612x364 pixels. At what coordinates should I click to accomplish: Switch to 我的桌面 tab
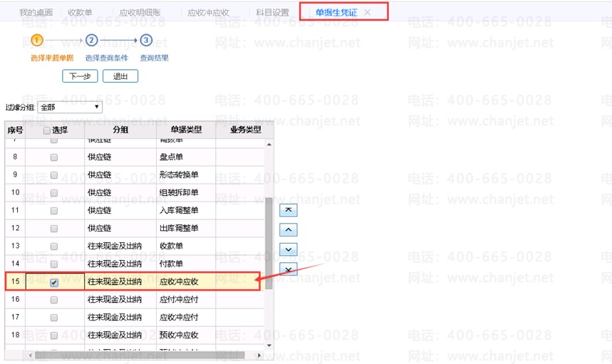click(36, 13)
